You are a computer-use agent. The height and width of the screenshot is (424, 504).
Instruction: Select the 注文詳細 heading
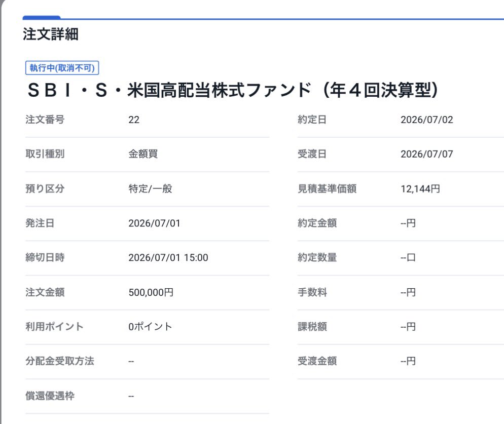click(51, 34)
